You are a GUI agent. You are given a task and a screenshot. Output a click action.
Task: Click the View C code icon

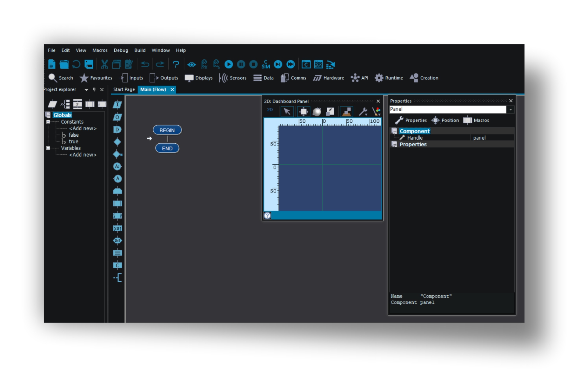[306, 64]
